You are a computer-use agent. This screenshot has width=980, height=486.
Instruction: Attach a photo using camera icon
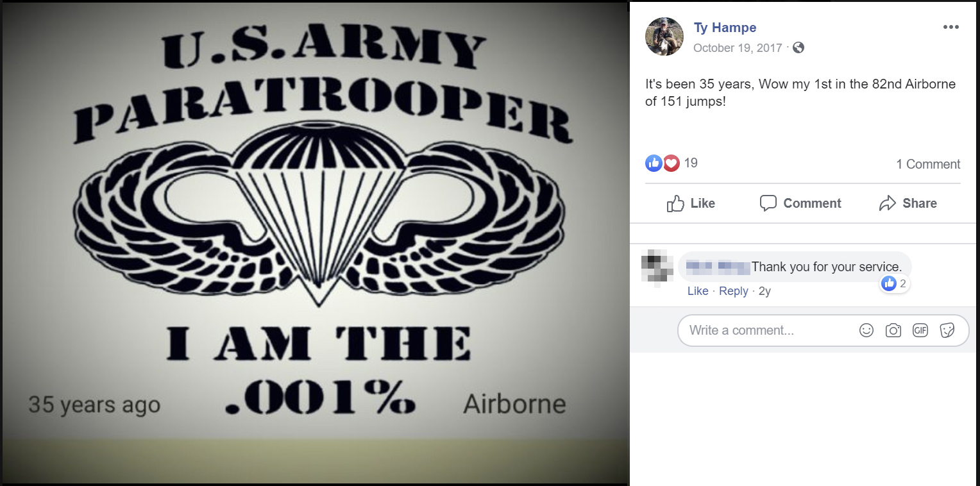[893, 330]
